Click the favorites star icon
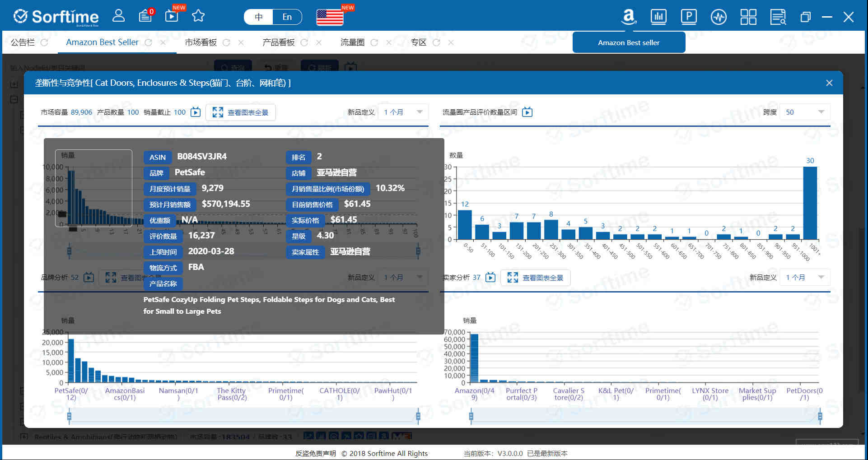Screen dimensions: 868x460 [x=198, y=16]
